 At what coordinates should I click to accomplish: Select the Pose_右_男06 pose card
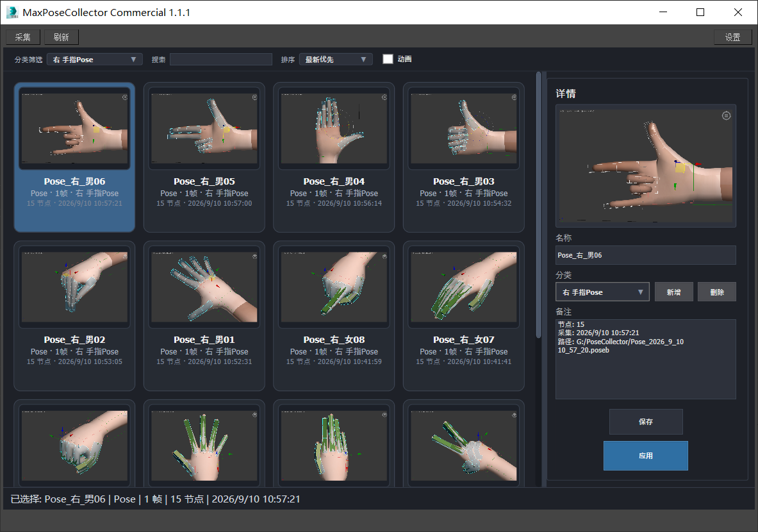[x=74, y=157]
